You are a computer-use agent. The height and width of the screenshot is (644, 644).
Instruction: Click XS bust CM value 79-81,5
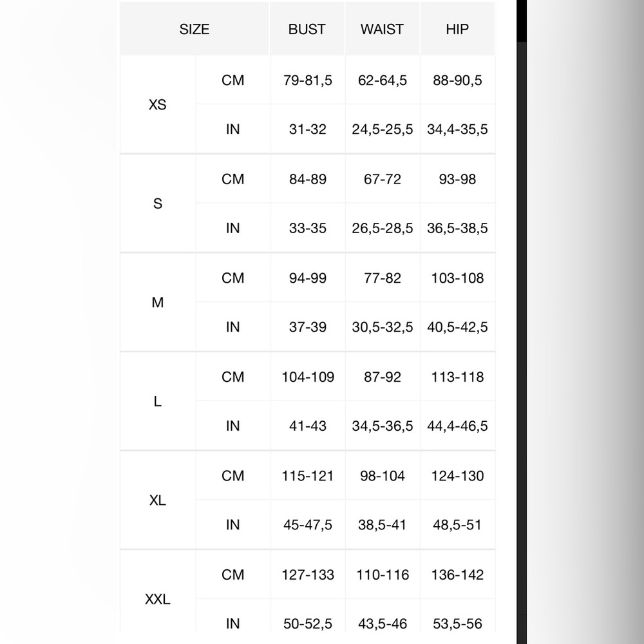[308, 80]
